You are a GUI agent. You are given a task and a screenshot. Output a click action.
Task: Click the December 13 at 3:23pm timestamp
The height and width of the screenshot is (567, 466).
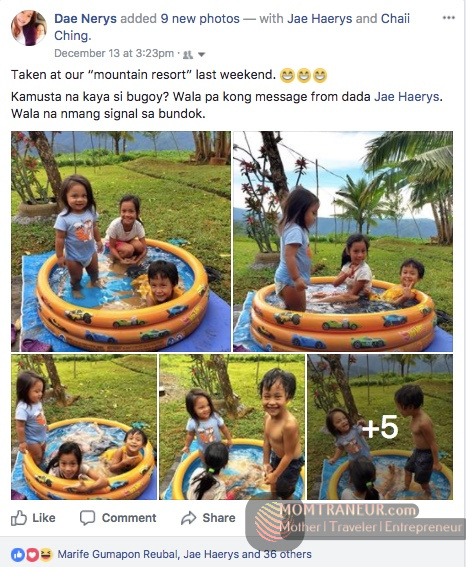coord(114,54)
